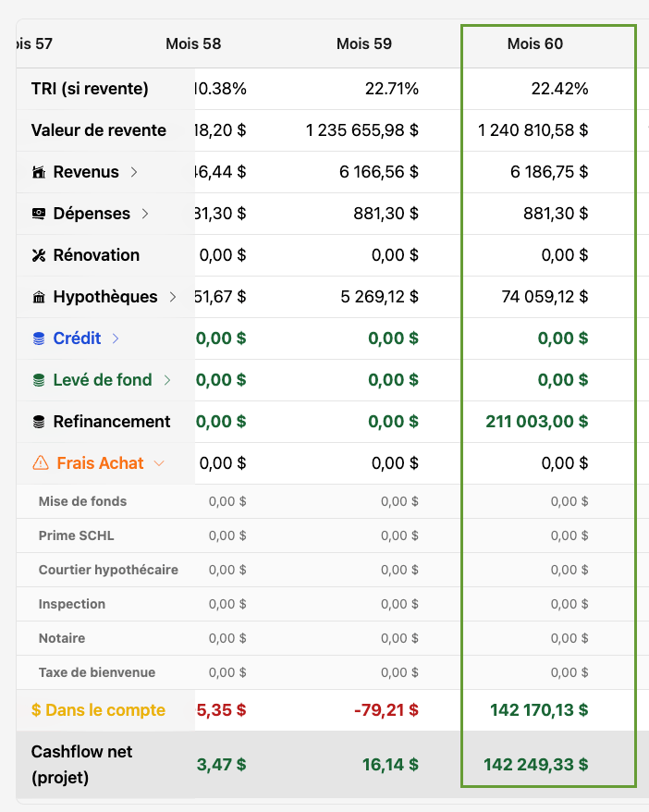Click the 5 269,12 $ mortgage cell

click(379, 297)
